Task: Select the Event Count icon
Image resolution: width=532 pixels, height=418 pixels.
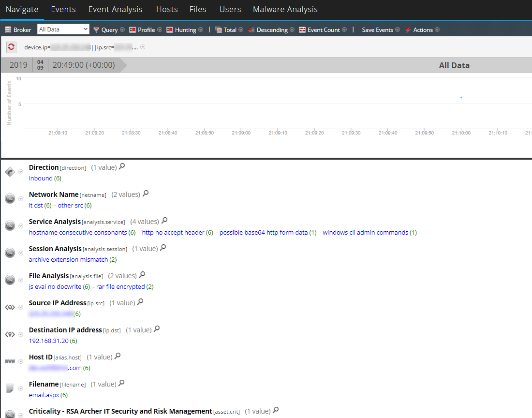Action: click(303, 30)
